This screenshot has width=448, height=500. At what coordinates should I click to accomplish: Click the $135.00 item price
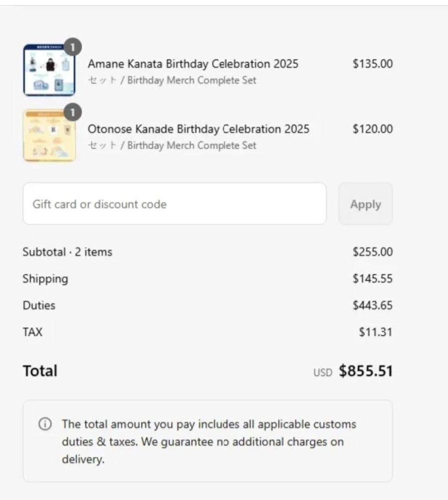point(372,64)
